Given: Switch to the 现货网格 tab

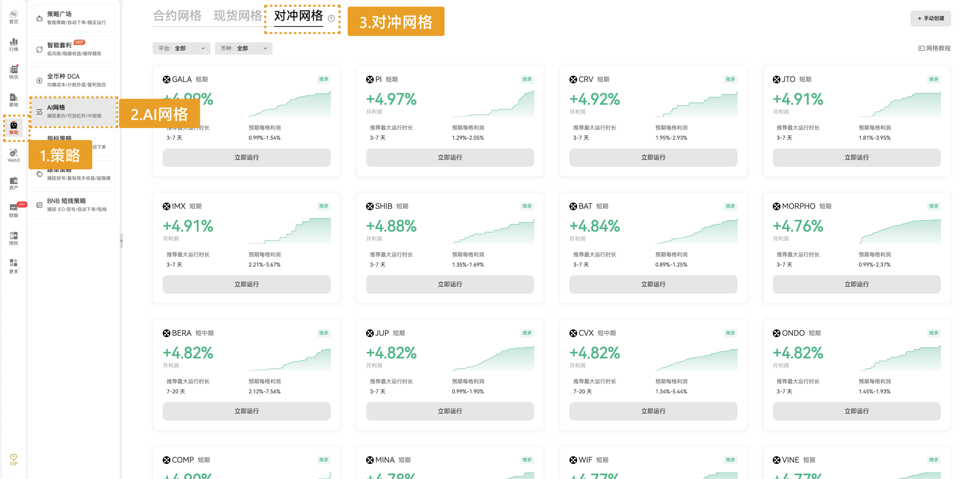Looking at the screenshot, I should click(238, 16).
